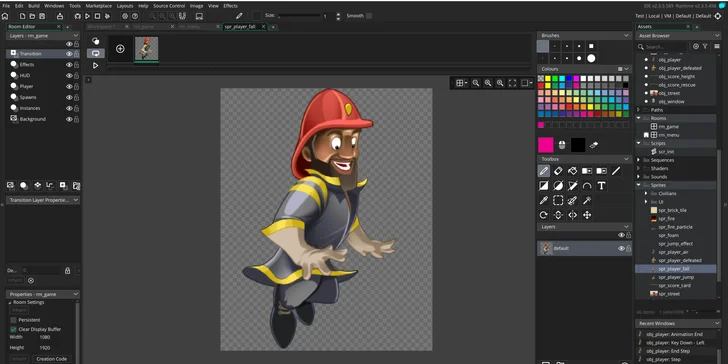728x364 pixels.
Task: Click the Flip horizontal tool in Toolbox
Action: (572, 215)
